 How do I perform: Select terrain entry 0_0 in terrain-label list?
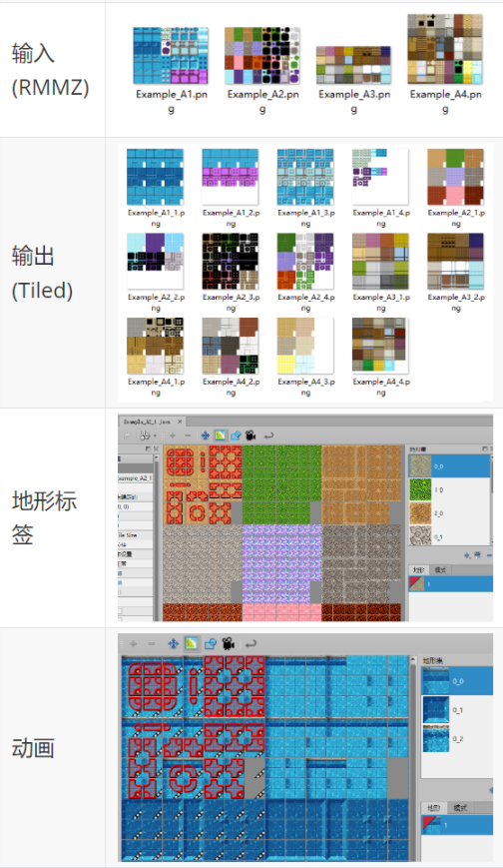pos(449,466)
